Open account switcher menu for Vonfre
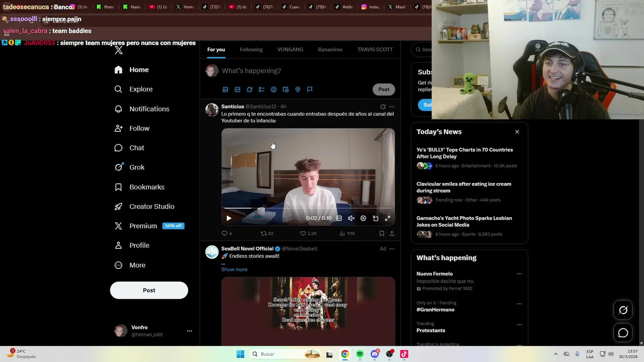The width and height of the screenshot is (644, 362). click(190, 331)
